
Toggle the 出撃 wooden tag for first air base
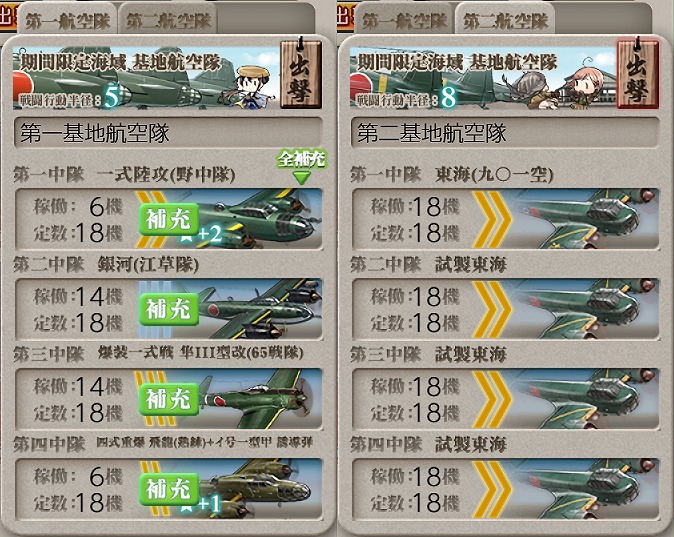(301, 73)
